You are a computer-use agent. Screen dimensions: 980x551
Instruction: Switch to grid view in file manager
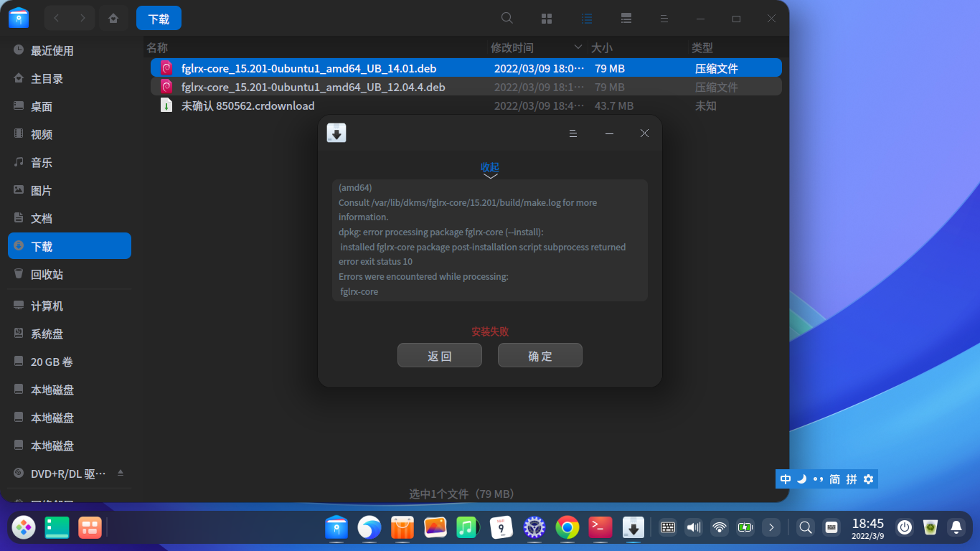point(546,18)
